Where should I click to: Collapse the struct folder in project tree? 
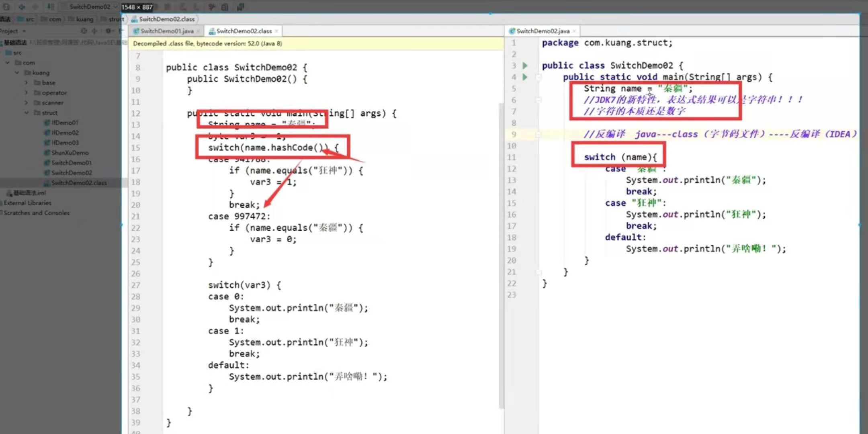coord(27,113)
